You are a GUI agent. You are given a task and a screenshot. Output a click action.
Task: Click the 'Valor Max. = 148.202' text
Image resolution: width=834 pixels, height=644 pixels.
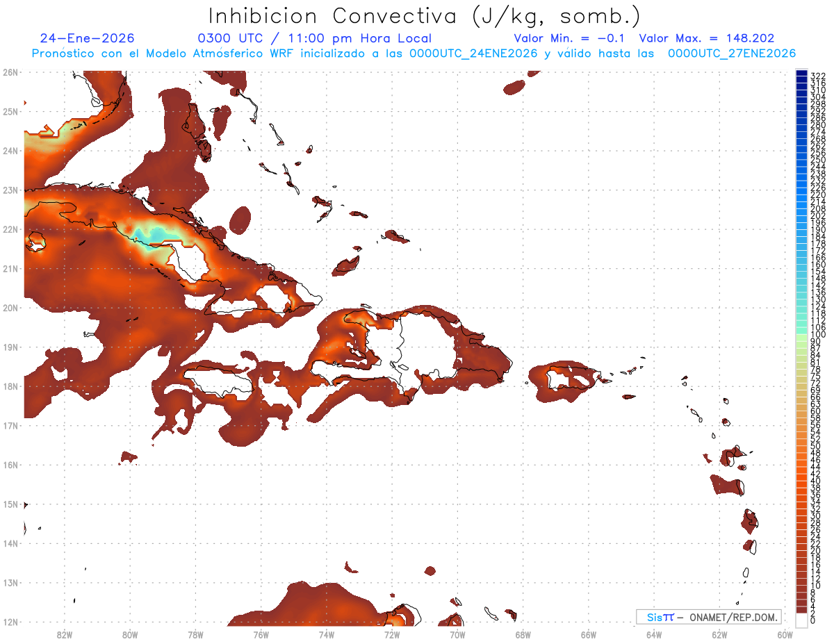pos(706,38)
